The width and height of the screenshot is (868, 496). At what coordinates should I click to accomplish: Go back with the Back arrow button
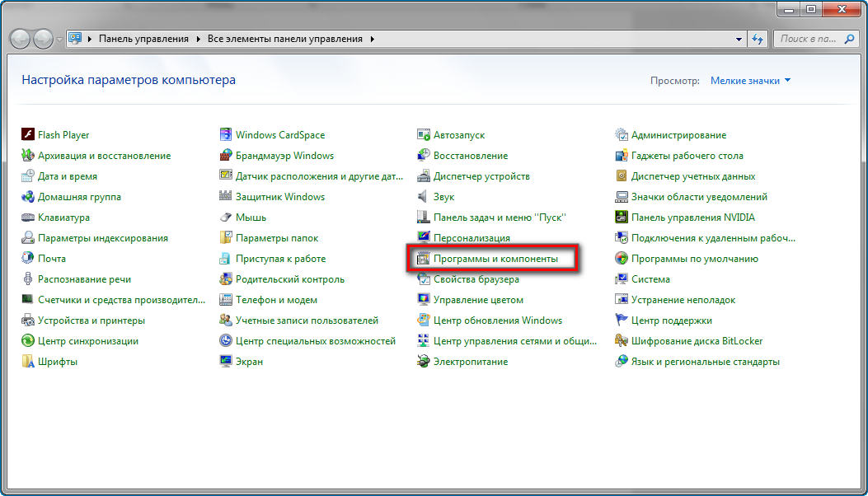coord(21,40)
